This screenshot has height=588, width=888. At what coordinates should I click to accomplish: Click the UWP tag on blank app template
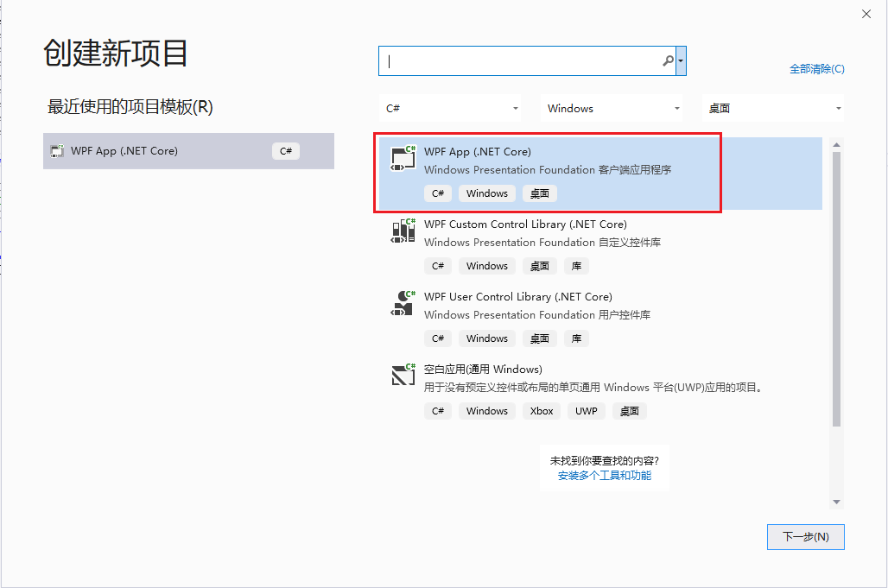click(x=587, y=411)
